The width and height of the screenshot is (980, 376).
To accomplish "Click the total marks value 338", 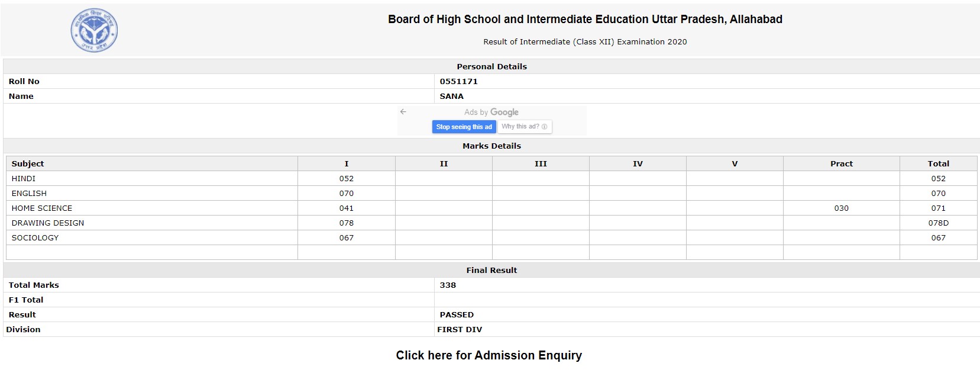I will pyautogui.click(x=448, y=285).
